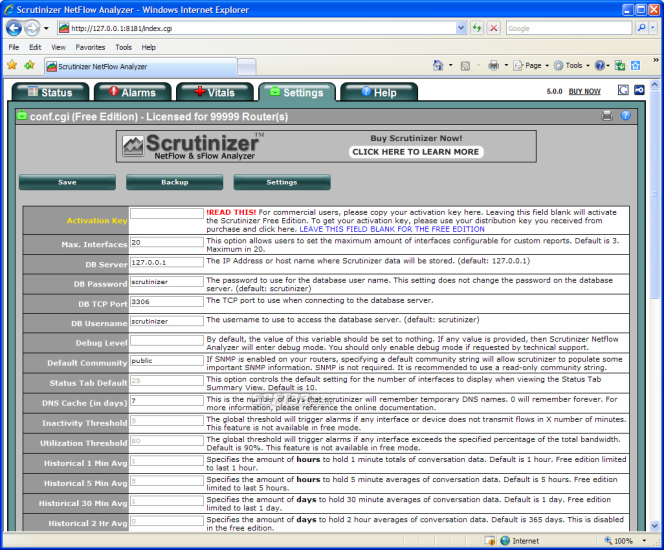This screenshot has height=550, width=664.
Task: Click the search magnifier icon
Action: click(x=641, y=28)
